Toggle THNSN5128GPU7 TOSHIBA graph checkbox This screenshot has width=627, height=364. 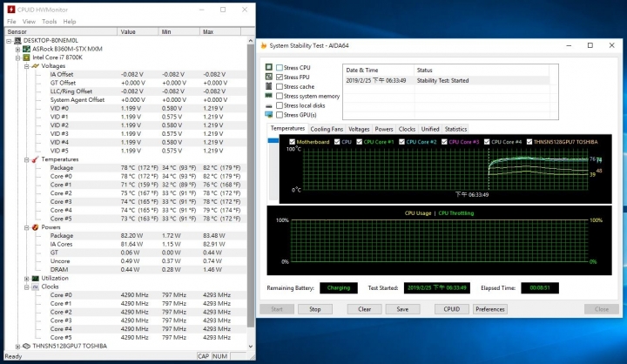coord(529,142)
